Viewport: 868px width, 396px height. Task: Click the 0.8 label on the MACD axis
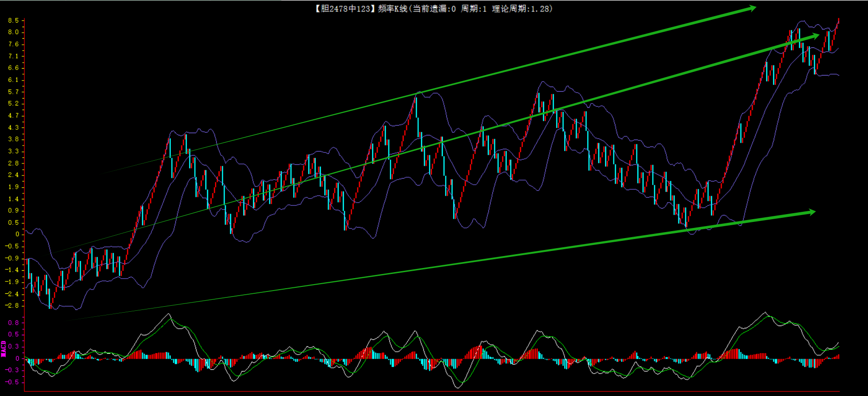pos(13,322)
